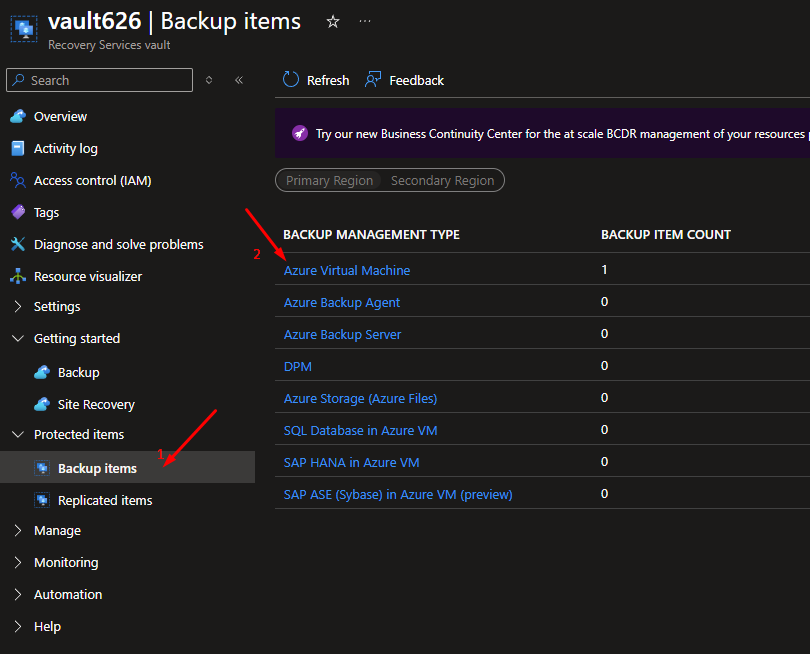Expand the Settings section
The image size is (810, 654).
[x=18, y=306]
